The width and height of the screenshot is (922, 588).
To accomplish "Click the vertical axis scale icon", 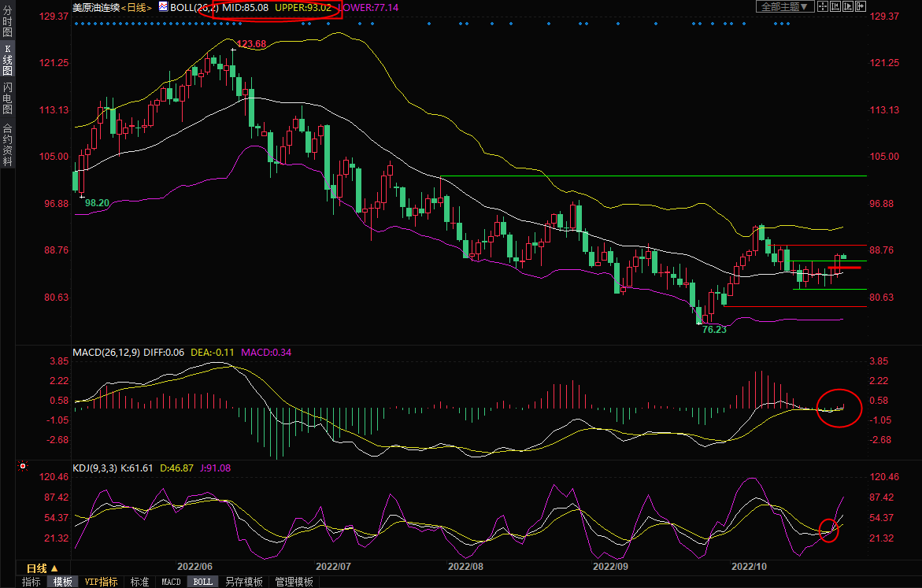I will tap(835, 6).
